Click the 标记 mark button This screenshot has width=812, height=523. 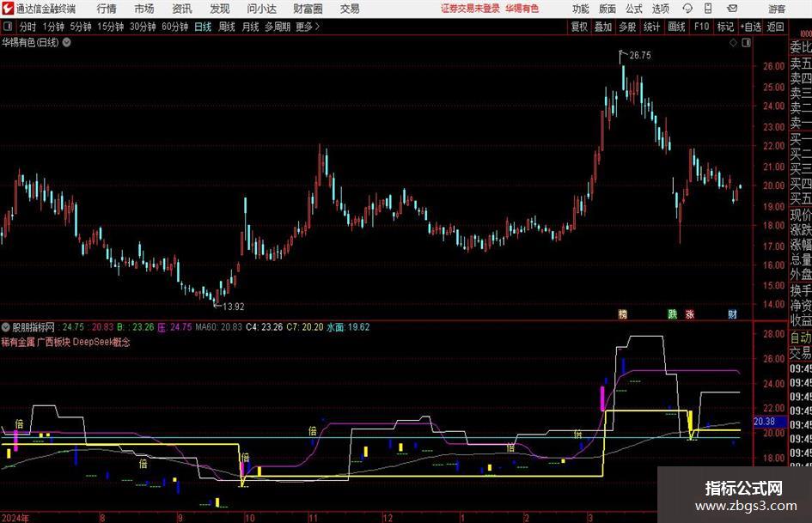tap(725, 27)
